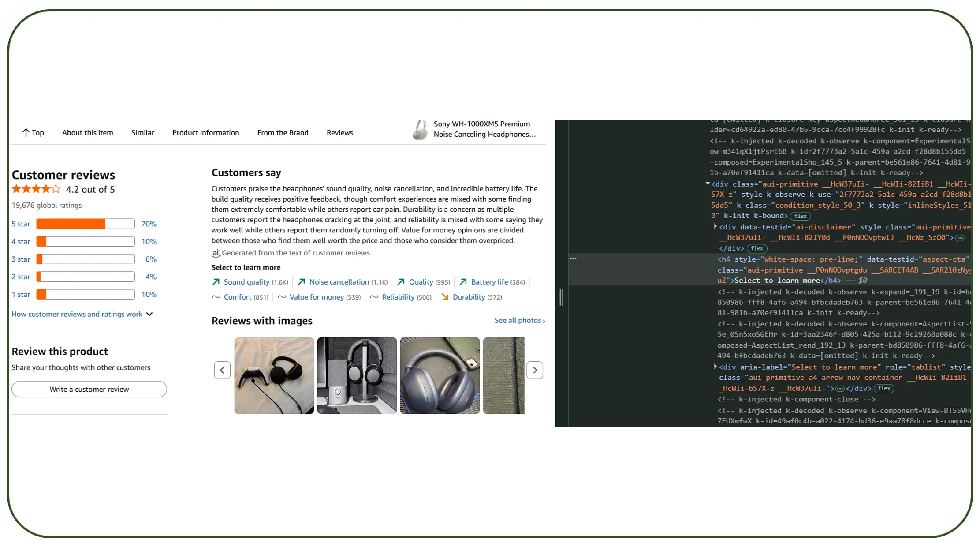Click the orange down-trend arrow beside Durability
The height and width of the screenshot is (547, 980).
(445, 297)
